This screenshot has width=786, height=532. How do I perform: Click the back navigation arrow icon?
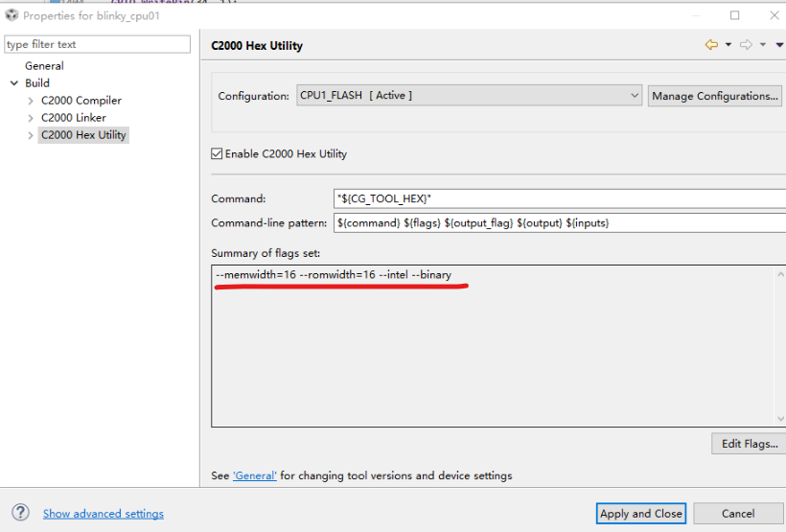coord(711,45)
